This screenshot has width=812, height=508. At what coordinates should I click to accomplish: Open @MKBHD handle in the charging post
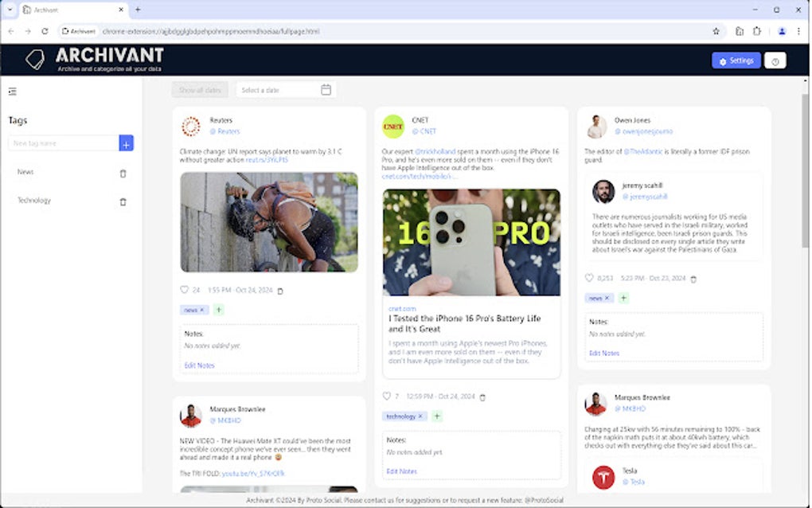(630, 409)
